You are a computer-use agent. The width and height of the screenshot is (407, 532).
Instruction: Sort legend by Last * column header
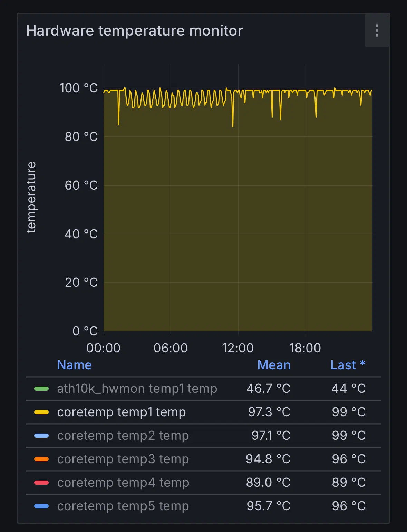347,365
